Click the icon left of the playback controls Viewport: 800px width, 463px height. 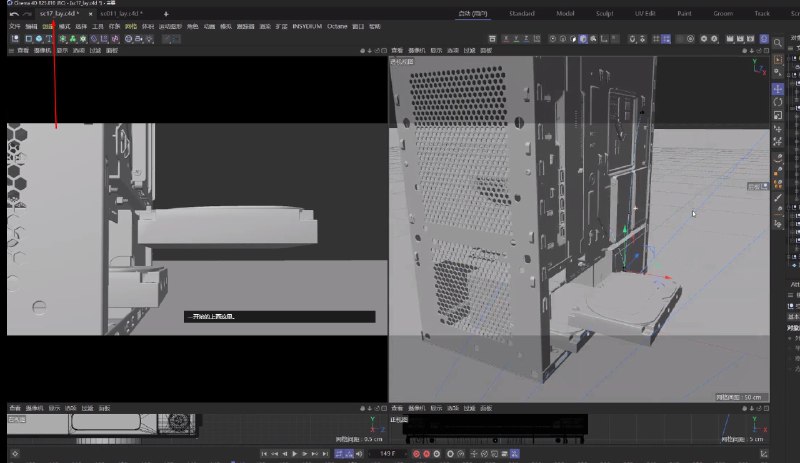(15, 454)
